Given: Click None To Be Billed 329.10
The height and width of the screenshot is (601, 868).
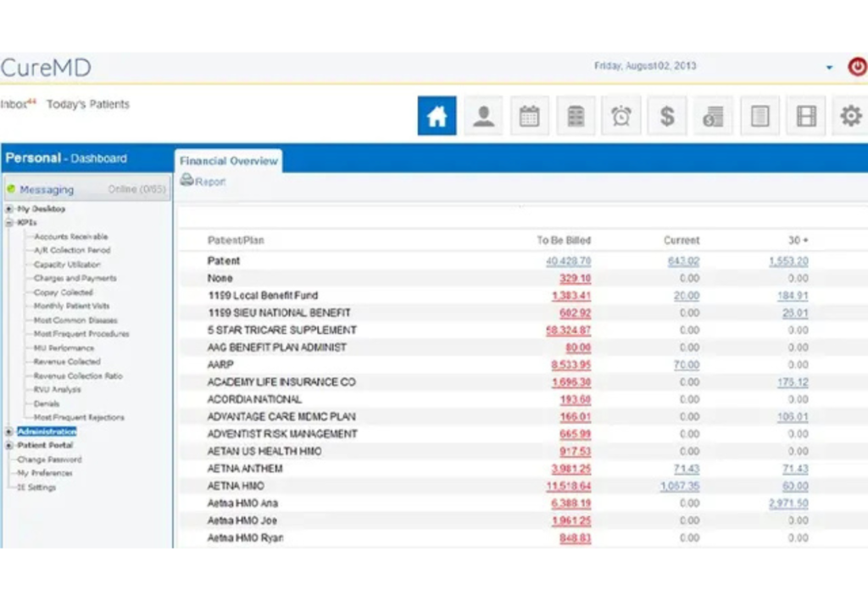Looking at the screenshot, I should (576, 278).
